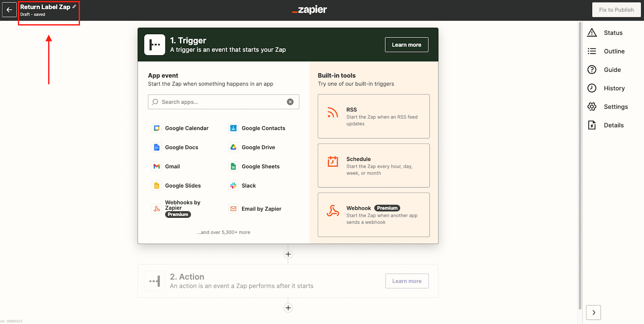644x324 pixels.
Task: Click the "2. Action" step heading
Action: (x=187, y=277)
